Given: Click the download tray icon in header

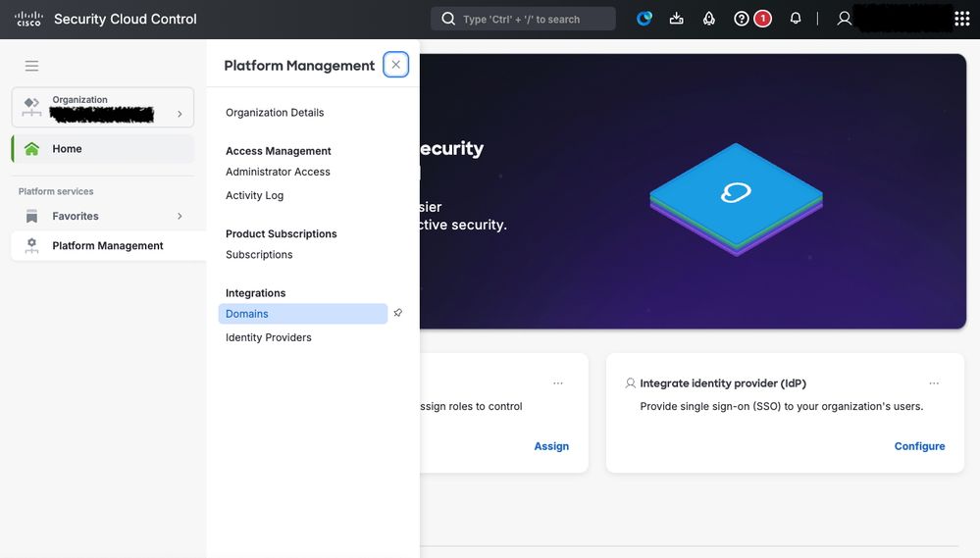Looking at the screenshot, I should (676, 19).
